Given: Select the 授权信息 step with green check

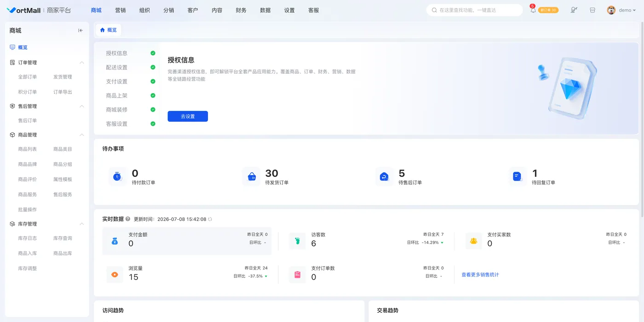Looking at the screenshot, I should pyautogui.click(x=131, y=53).
